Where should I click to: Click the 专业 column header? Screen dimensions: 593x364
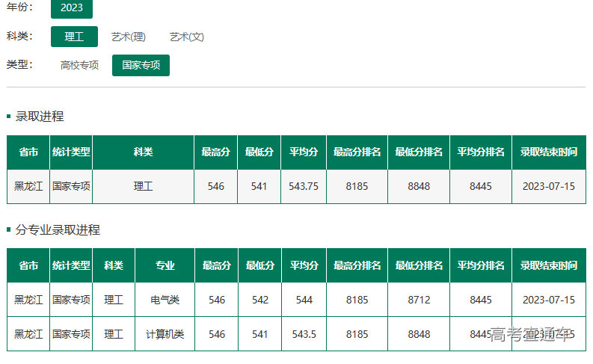click(x=165, y=265)
